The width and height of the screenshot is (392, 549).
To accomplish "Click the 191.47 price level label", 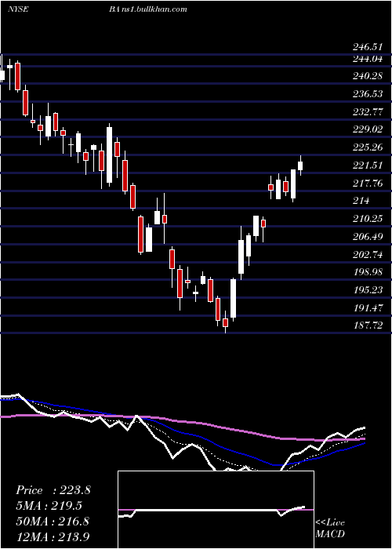I will 367,307.
